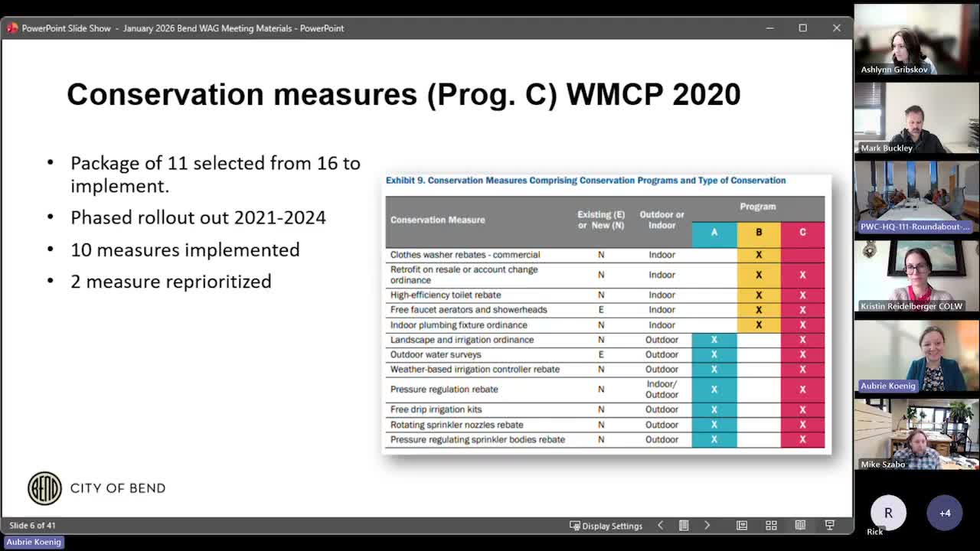Open Rick's participant avatar circle
This screenshot has height=551, width=980.
coord(888,513)
